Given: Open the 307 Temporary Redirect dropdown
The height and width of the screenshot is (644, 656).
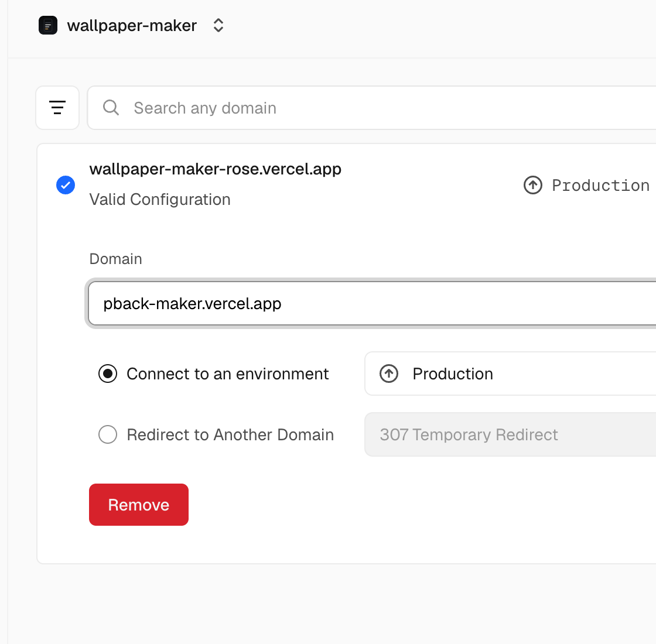Looking at the screenshot, I should coord(510,434).
